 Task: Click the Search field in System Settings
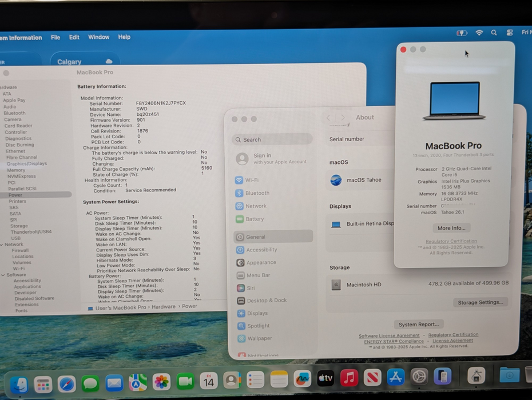point(272,139)
